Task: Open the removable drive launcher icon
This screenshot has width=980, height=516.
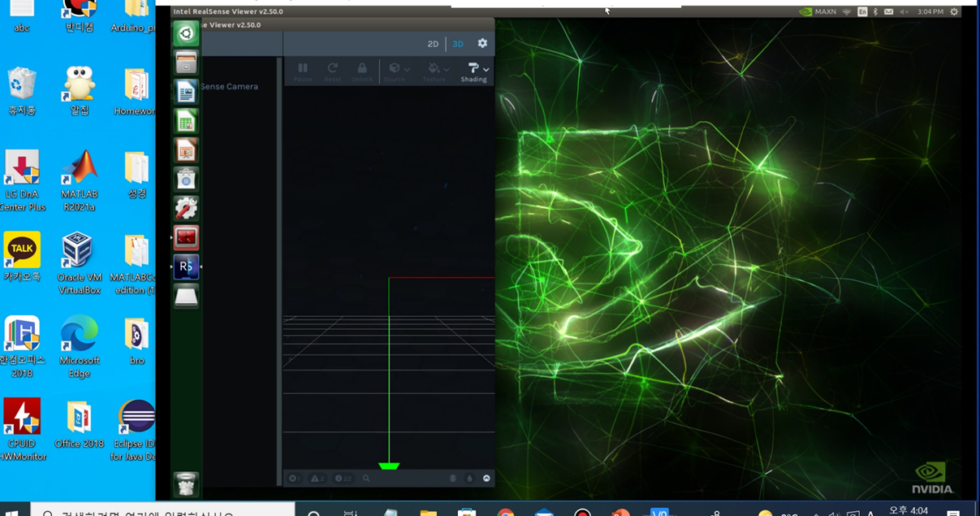Action: click(186, 297)
